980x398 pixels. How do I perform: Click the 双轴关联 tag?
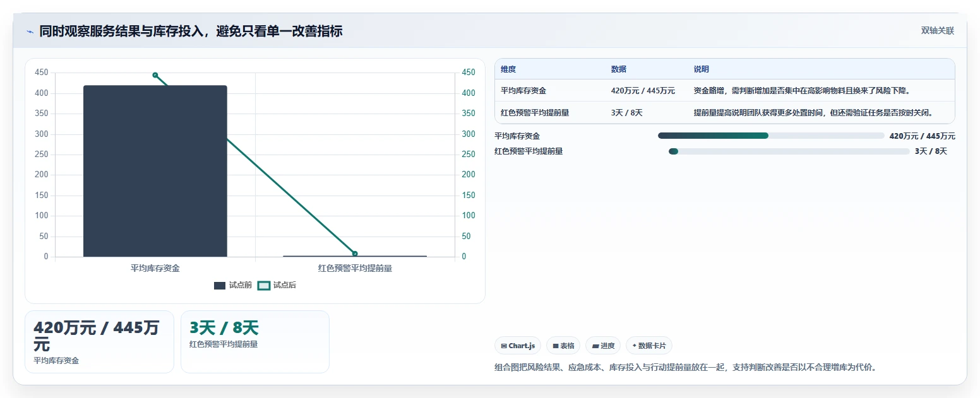937,30
